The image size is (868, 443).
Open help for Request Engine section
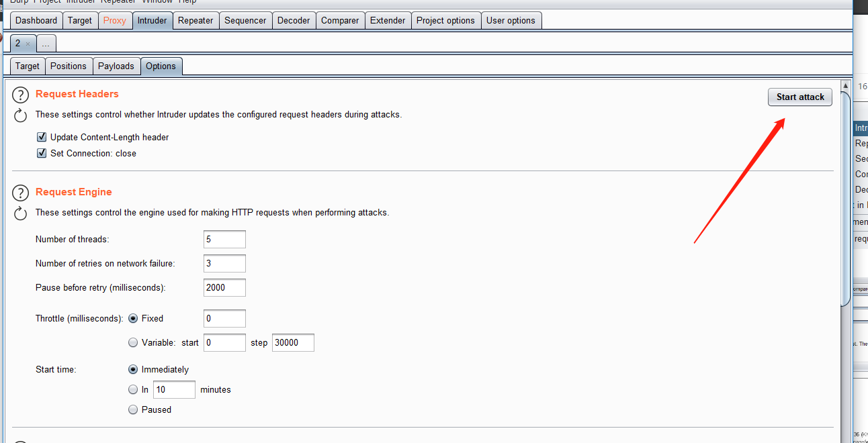(x=21, y=193)
